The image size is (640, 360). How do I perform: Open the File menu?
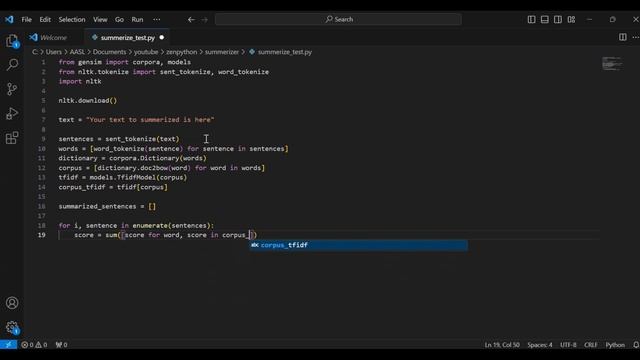pos(27,19)
